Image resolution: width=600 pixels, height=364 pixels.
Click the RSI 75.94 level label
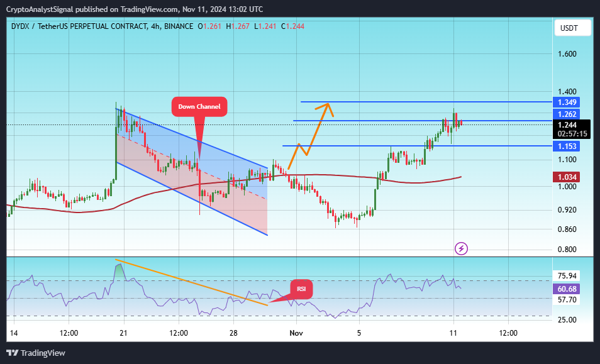pos(567,276)
